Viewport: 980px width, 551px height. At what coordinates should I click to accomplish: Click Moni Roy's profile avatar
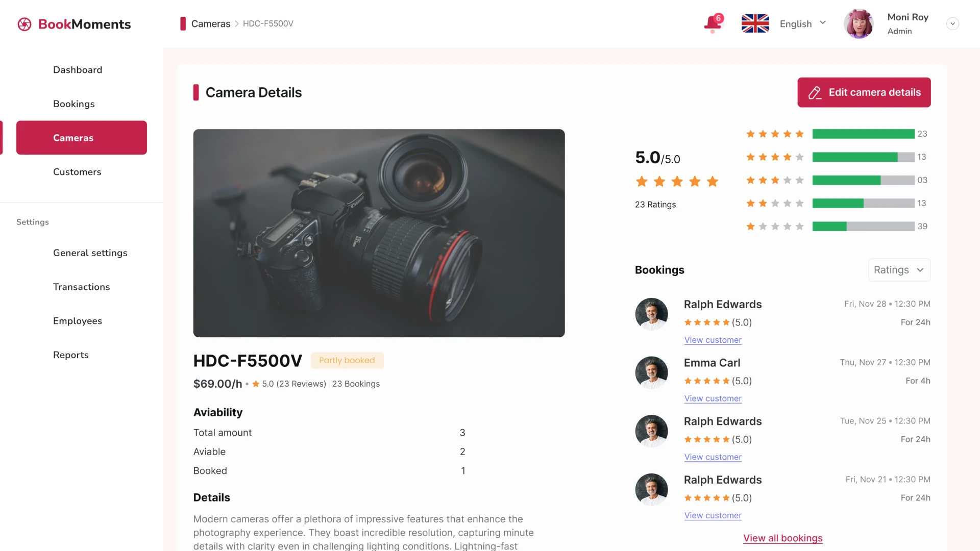click(x=859, y=23)
